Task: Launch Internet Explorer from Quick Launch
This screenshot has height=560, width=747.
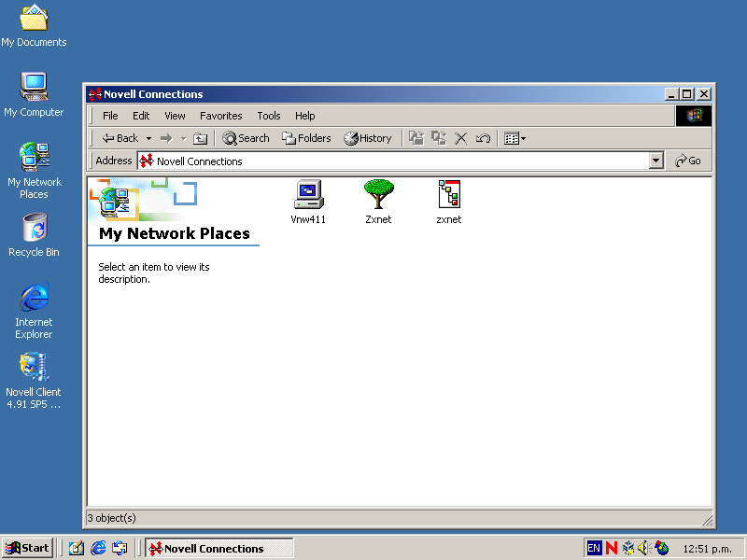Action: pyautogui.click(x=98, y=549)
